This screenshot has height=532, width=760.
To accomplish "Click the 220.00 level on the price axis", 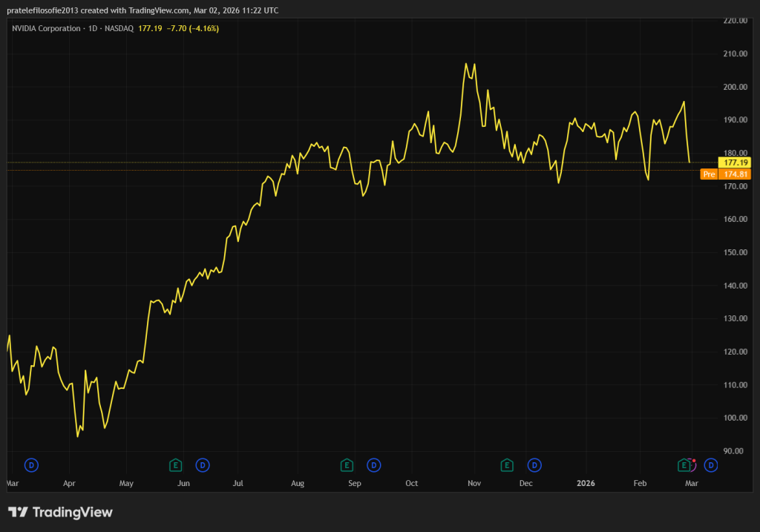I will 735,21.
